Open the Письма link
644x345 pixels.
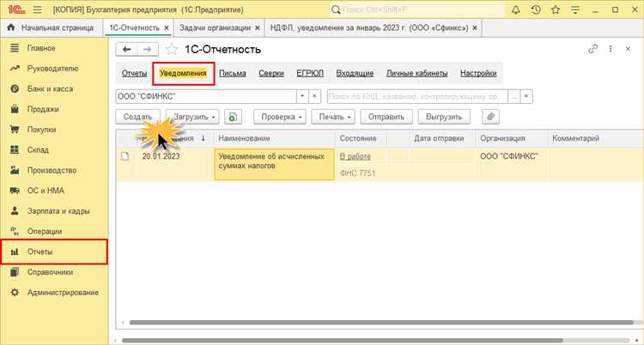pyautogui.click(x=233, y=73)
